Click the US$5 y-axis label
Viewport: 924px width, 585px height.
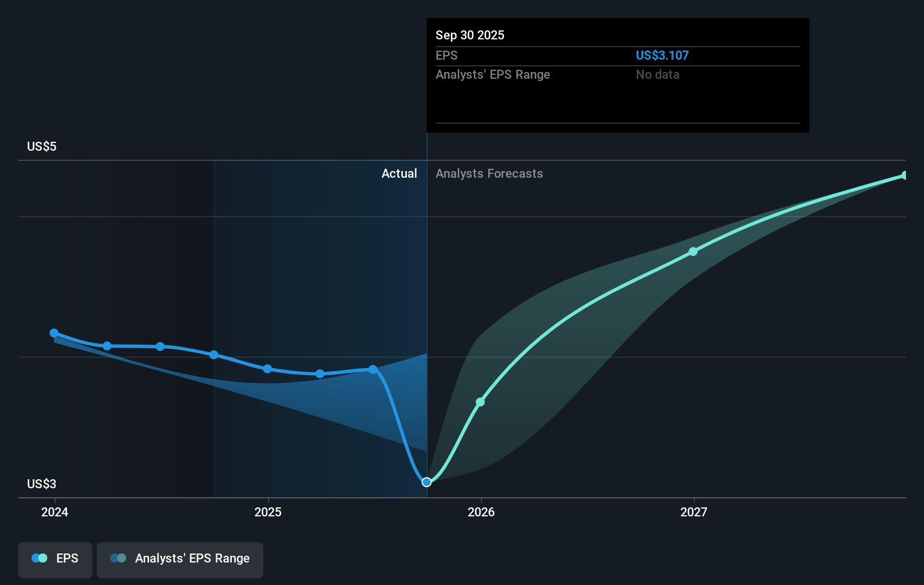point(42,147)
